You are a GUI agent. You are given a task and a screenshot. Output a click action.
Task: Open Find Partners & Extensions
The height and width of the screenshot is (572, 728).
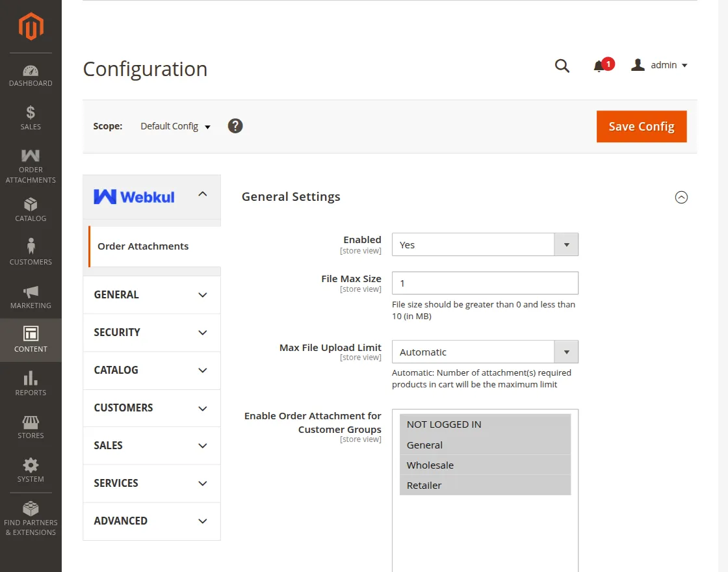pyautogui.click(x=31, y=518)
